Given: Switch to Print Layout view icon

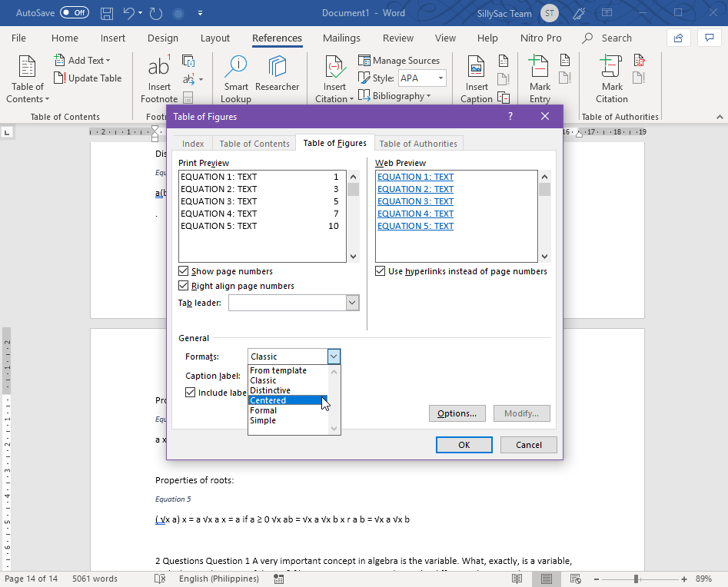Looking at the screenshot, I should [547, 579].
